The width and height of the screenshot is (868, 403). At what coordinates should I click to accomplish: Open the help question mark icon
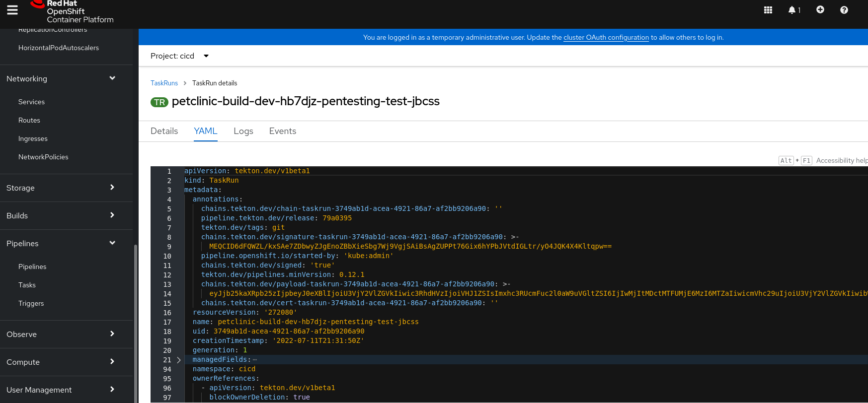click(844, 10)
